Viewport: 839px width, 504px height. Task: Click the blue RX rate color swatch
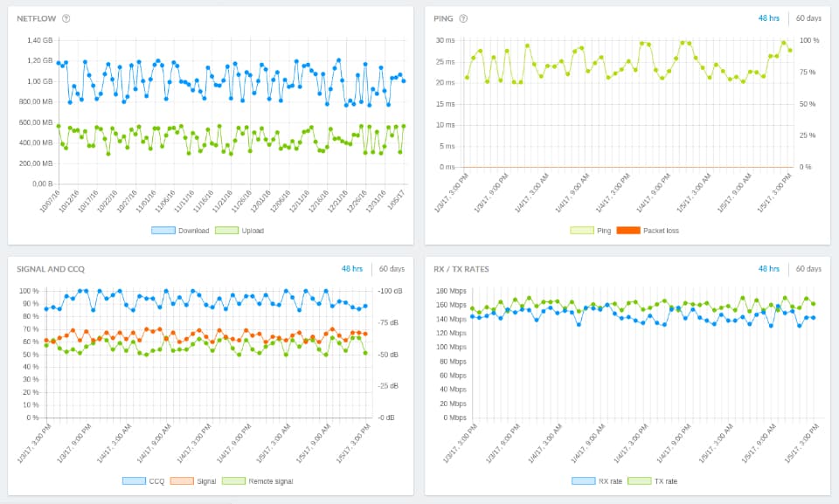click(583, 481)
